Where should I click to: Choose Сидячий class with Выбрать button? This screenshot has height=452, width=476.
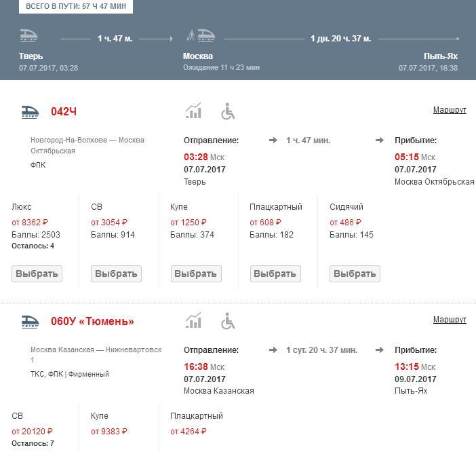tap(355, 274)
